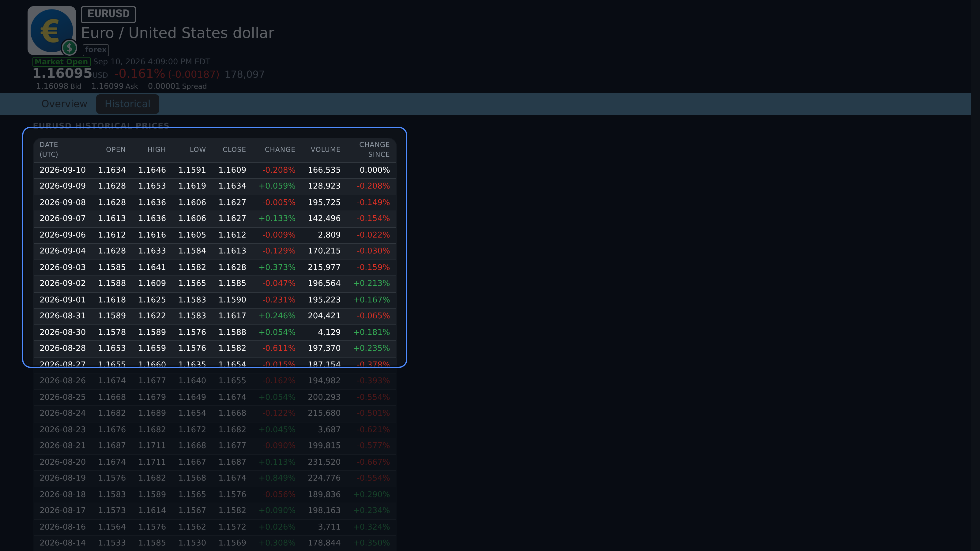The height and width of the screenshot is (551, 980).
Task: Click the 2026-08-14 date cell
Action: [x=63, y=543]
